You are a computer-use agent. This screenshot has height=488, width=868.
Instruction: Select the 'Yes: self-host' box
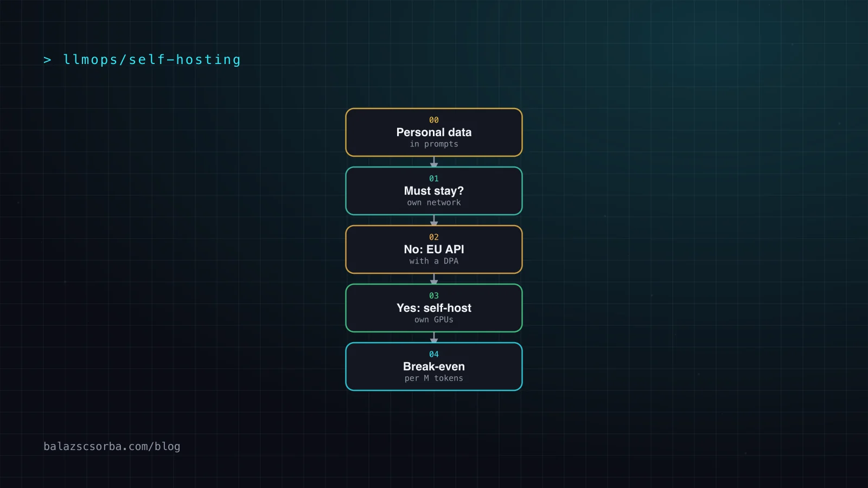click(434, 308)
